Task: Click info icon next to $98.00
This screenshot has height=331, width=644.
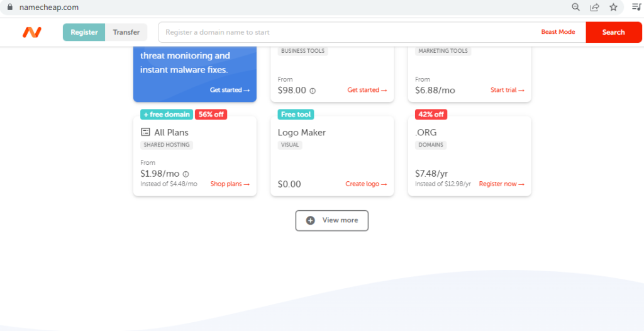Action: 313,91
